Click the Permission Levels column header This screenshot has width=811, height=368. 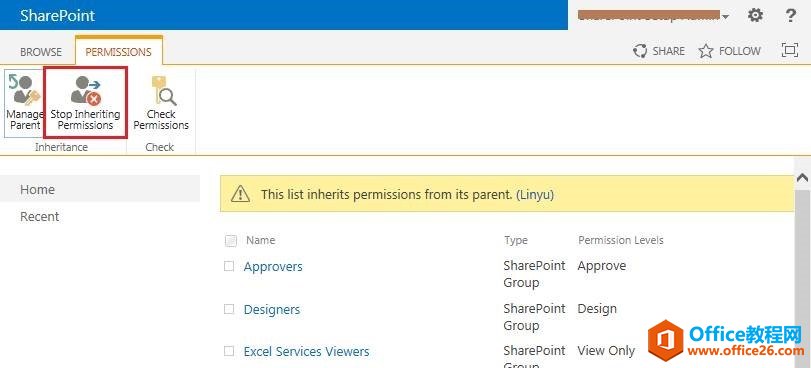tap(621, 240)
